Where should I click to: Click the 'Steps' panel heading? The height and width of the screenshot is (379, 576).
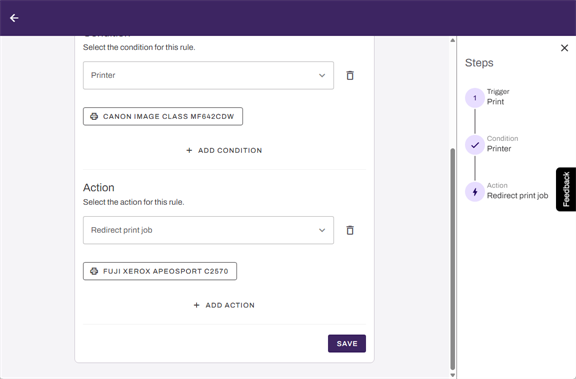click(479, 63)
